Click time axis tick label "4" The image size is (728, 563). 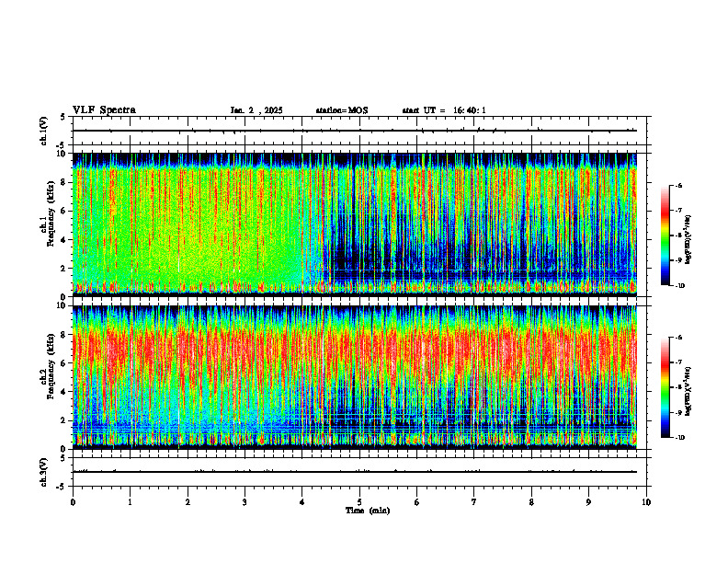pos(302,502)
